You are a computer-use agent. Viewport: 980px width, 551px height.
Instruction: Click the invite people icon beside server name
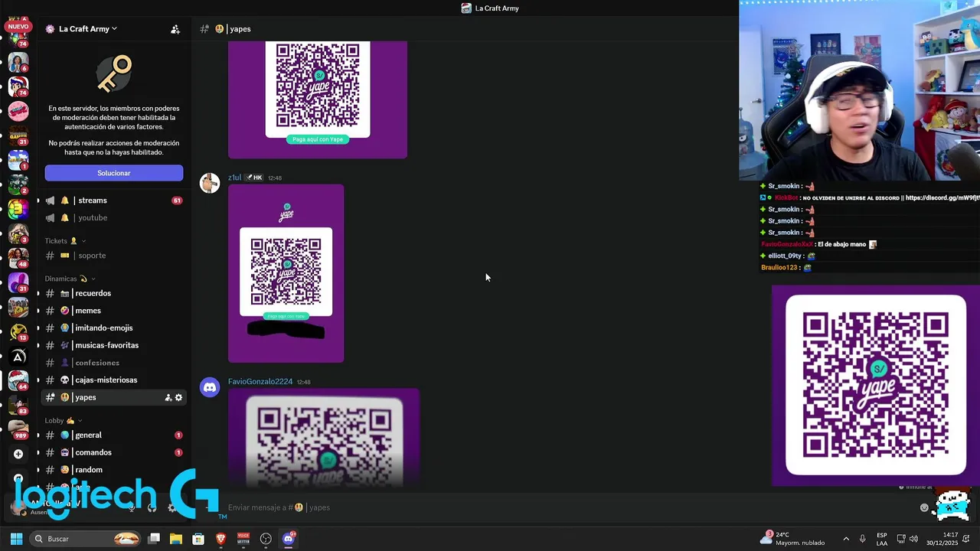coord(175,29)
